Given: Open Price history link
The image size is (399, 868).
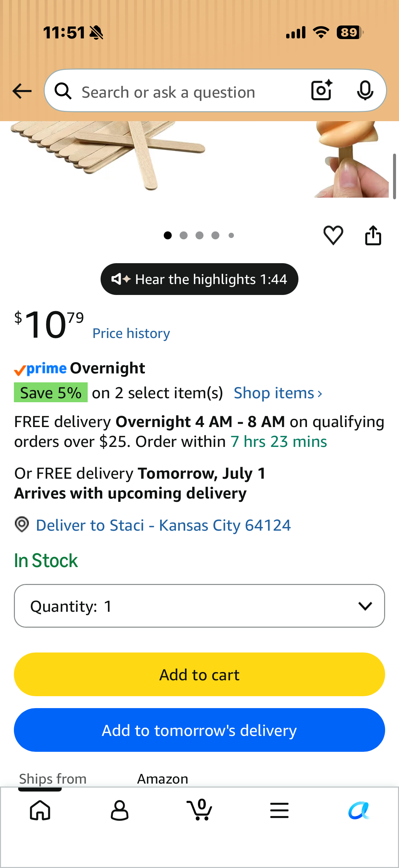Looking at the screenshot, I should 131,333.
